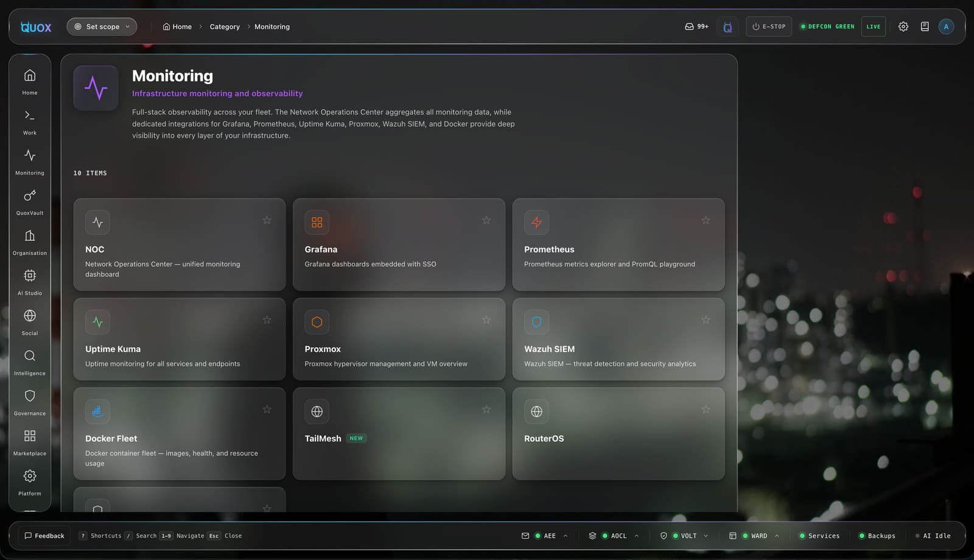The image size is (974, 560).
Task: Open the Prometheus card title
Action: click(549, 250)
